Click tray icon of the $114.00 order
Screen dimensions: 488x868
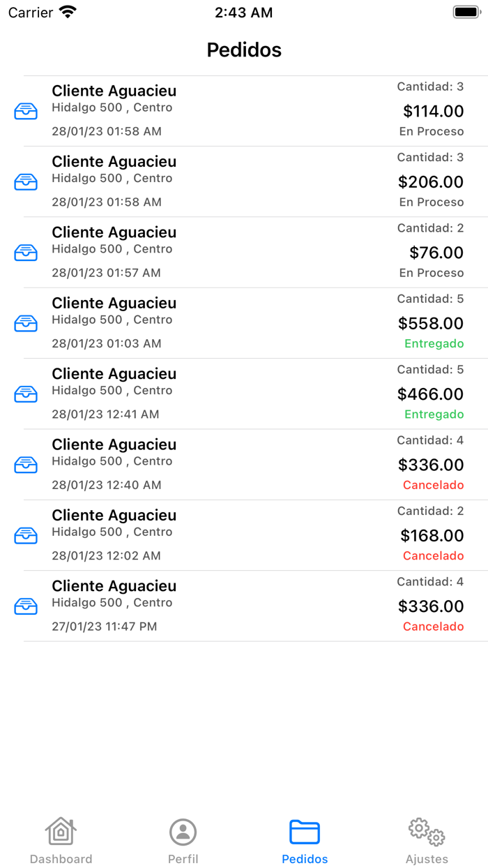26,111
